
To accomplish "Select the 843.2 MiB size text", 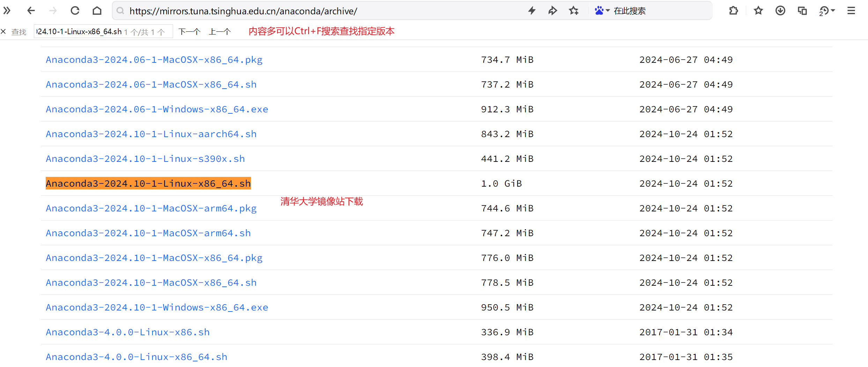I will pyautogui.click(x=507, y=134).
